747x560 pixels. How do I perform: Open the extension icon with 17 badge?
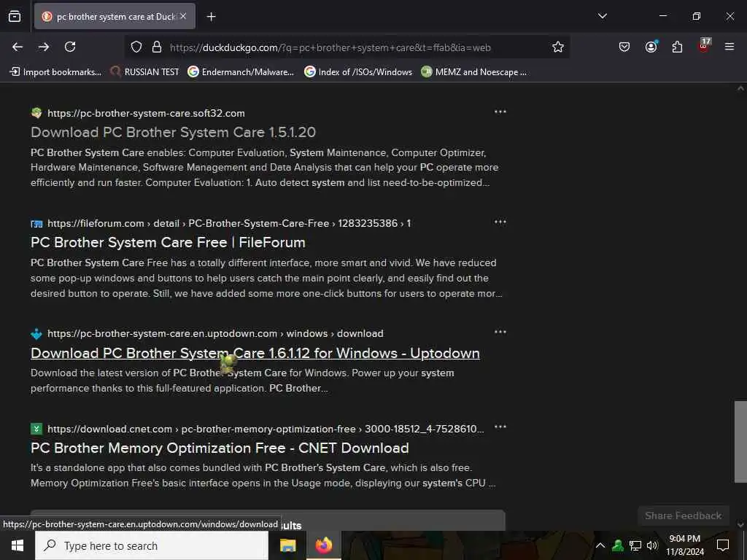[x=704, y=46]
